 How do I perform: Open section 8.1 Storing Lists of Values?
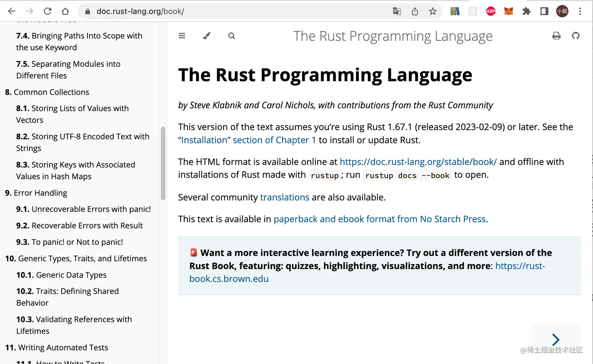pos(73,114)
